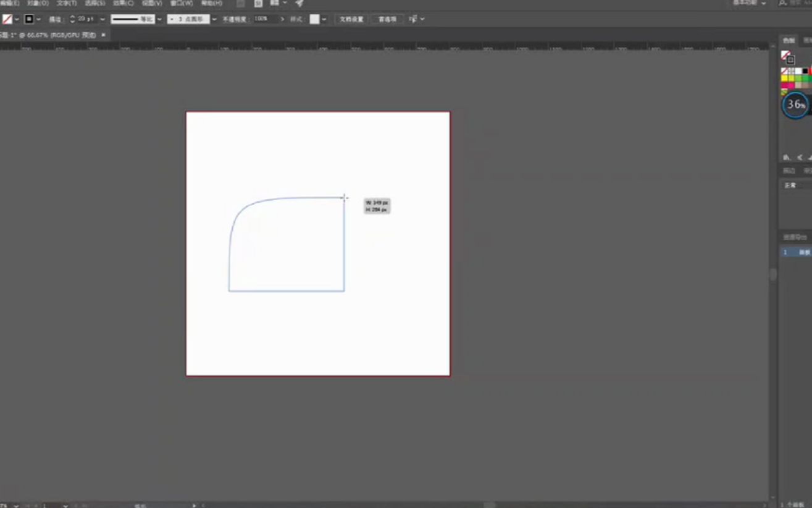Select artboard row 1 in the panel
This screenshot has height=508, width=812.
coord(796,252)
